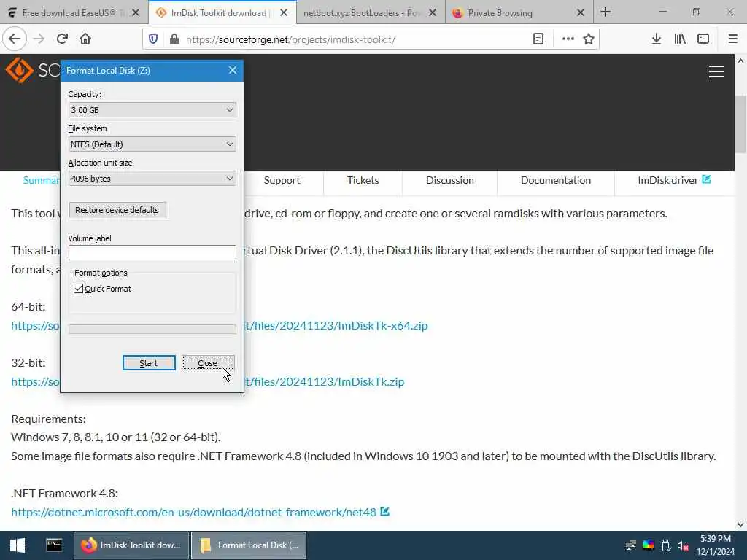Click the Close button in format dialog
The image size is (747, 560).
click(208, 363)
